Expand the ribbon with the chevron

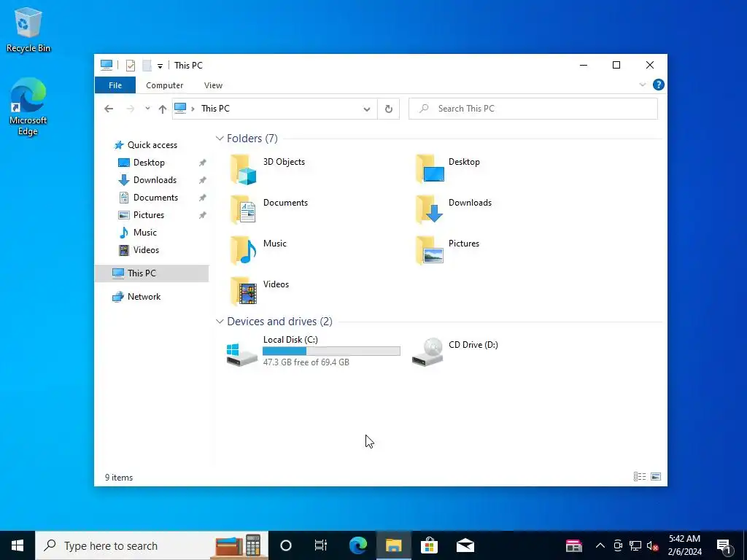(642, 85)
